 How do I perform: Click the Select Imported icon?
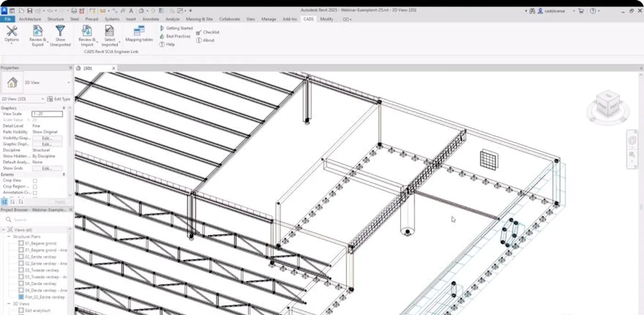pyautogui.click(x=109, y=31)
